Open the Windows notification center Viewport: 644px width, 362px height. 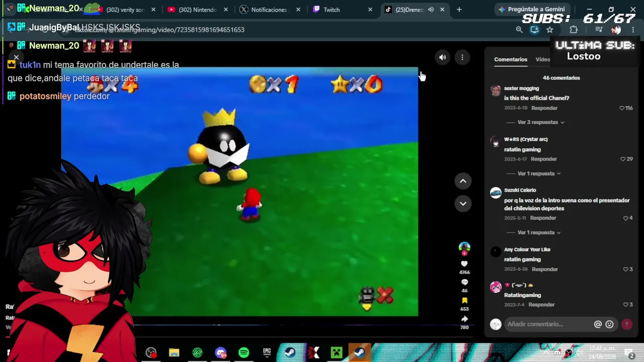(629, 353)
